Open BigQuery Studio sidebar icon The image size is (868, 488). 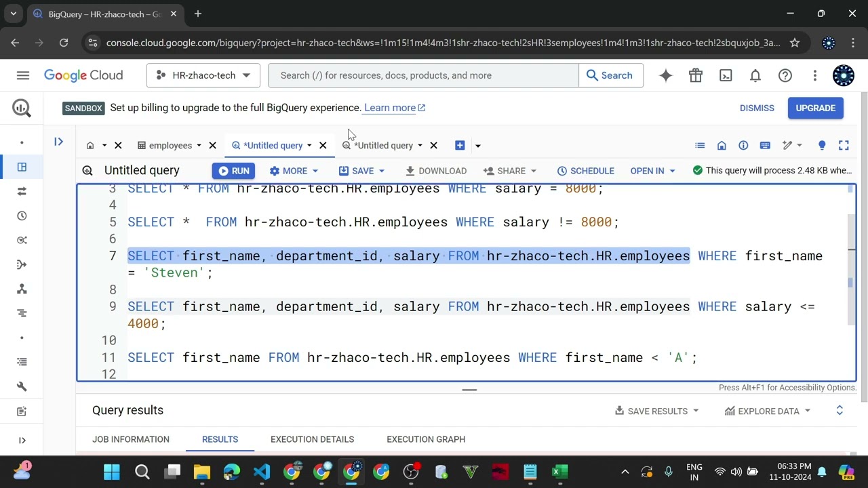coord(22,167)
